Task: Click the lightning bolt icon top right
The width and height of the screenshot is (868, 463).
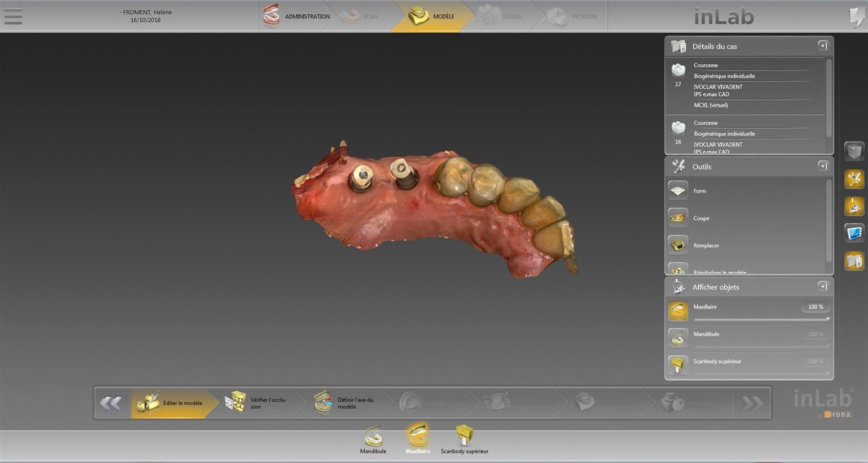Action: (856, 17)
